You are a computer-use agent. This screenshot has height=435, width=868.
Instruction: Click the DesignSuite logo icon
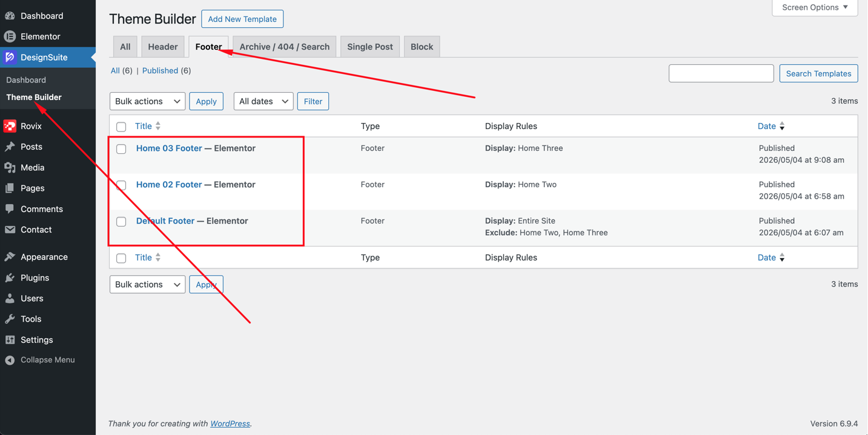point(10,57)
